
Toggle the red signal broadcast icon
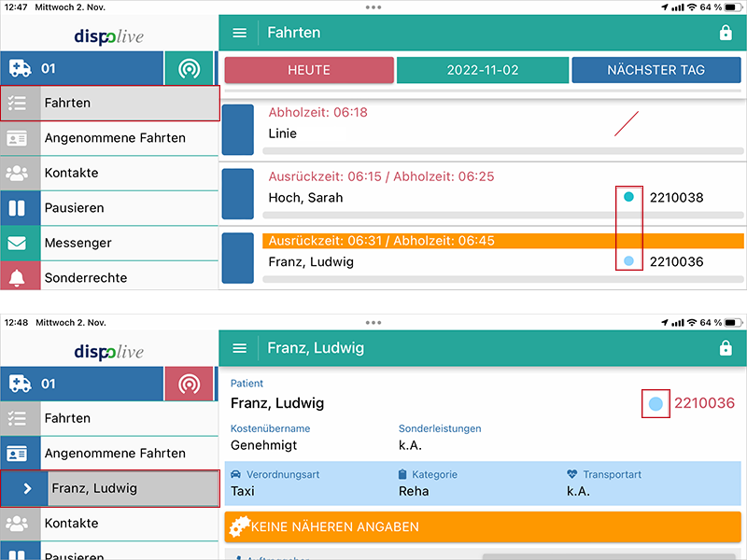[x=189, y=384]
